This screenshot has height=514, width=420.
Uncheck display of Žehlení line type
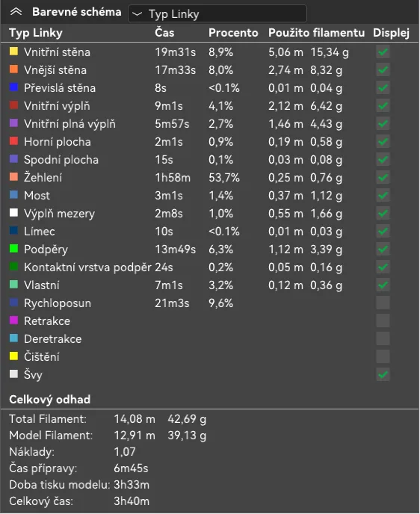pos(383,178)
